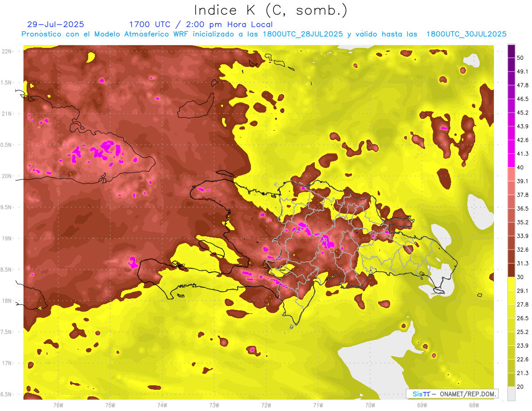The image size is (532, 411).
Task: Click the "45.2" colorbar value
Action: tap(522, 113)
